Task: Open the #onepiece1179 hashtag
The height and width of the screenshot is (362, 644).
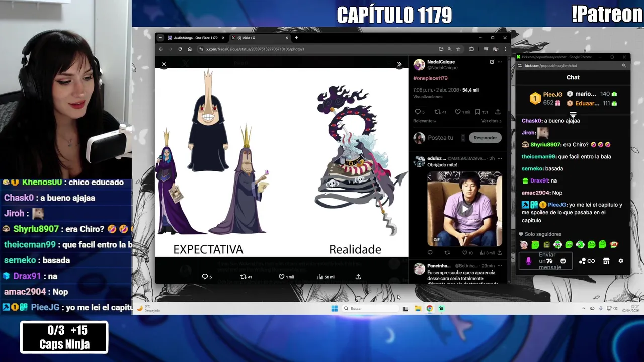Action: [430, 78]
